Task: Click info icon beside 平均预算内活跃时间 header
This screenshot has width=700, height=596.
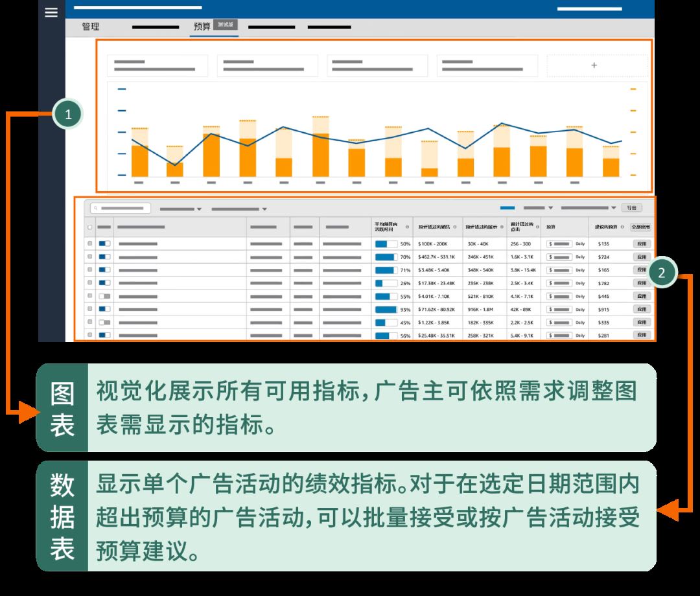Action: coord(407,227)
